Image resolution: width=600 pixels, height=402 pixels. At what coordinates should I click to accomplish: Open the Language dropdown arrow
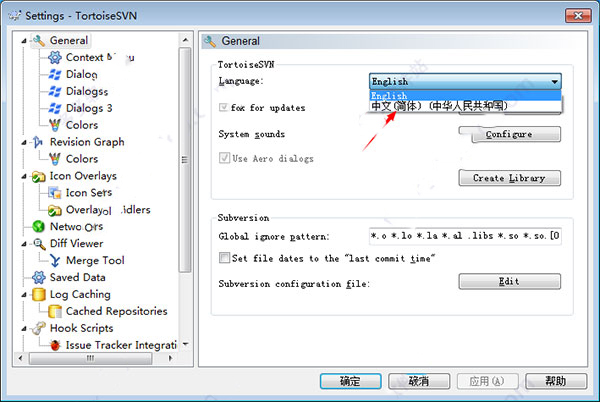point(554,81)
